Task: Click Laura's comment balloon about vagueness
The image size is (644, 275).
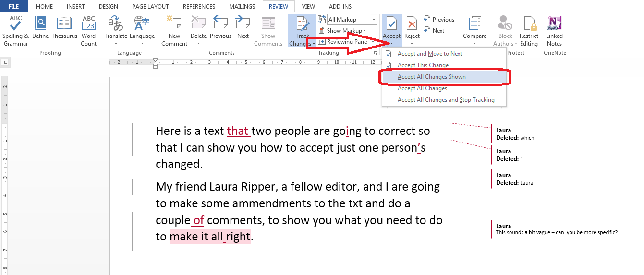Action: pos(556,229)
